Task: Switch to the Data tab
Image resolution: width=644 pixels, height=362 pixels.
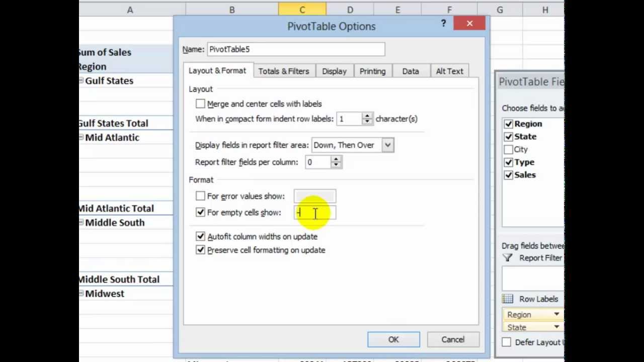Action: pyautogui.click(x=411, y=71)
